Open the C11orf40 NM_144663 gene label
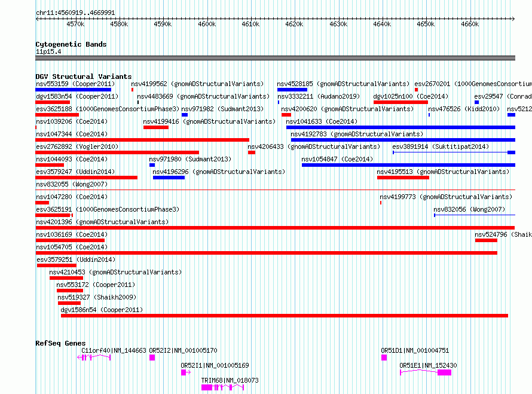Viewport: 532px width, 394px height. [x=114, y=350]
